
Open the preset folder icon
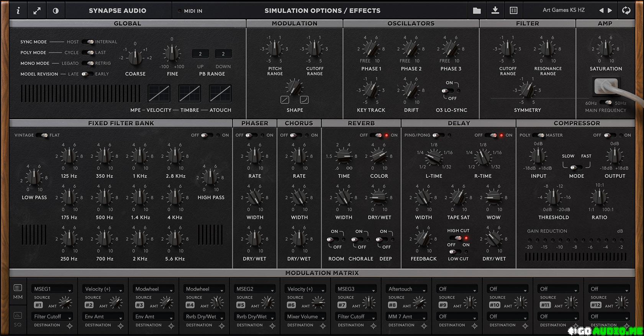pos(477,11)
